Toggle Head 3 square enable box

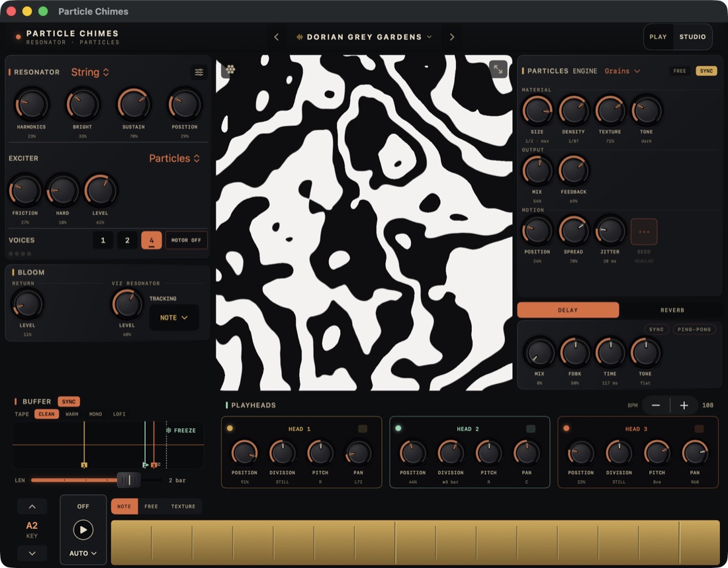pyautogui.click(x=699, y=429)
